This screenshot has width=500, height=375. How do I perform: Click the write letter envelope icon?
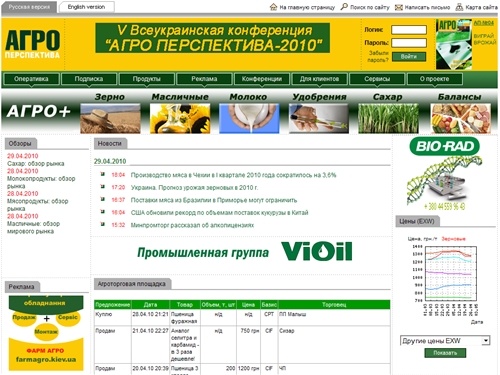click(x=399, y=7)
